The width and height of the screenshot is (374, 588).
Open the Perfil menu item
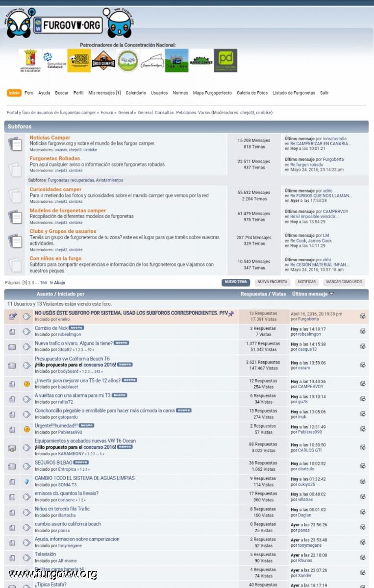[78, 93]
